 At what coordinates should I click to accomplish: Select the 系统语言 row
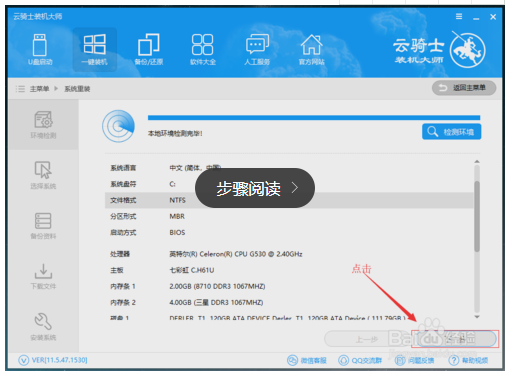coord(289,168)
